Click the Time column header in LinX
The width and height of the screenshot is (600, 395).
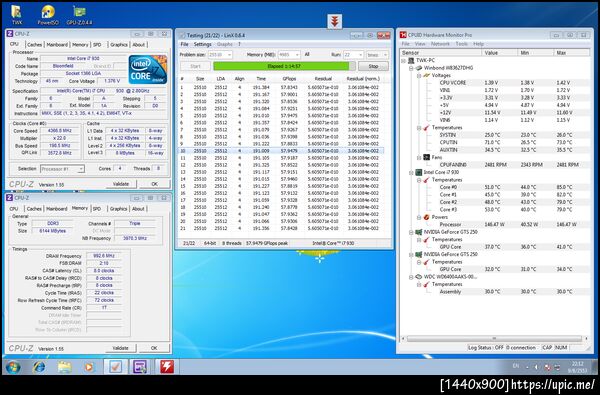click(x=261, y=79)
